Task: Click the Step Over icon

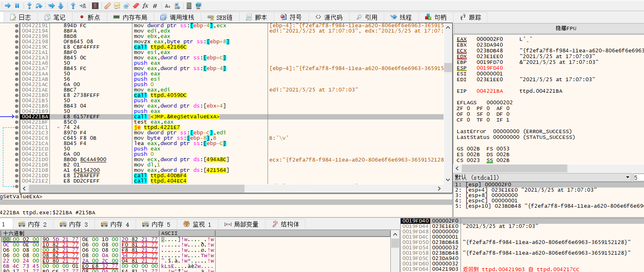Action: point(39,6)
